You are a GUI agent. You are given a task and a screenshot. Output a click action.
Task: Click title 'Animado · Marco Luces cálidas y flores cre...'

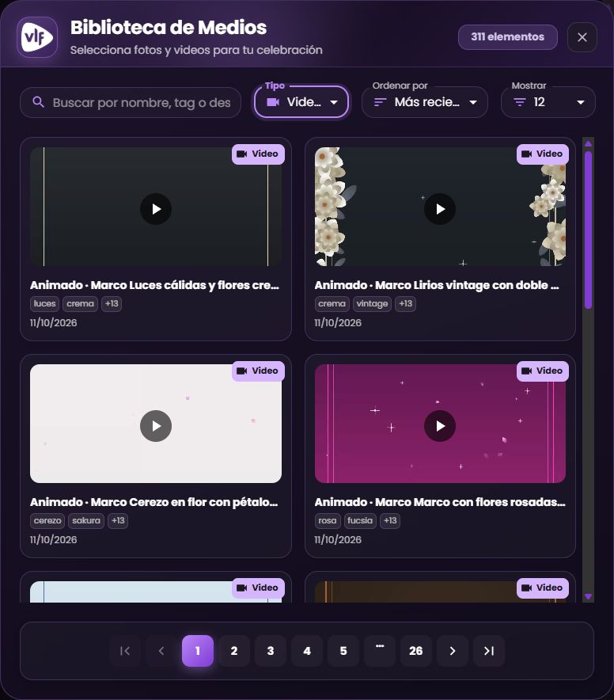coord(154,285)
